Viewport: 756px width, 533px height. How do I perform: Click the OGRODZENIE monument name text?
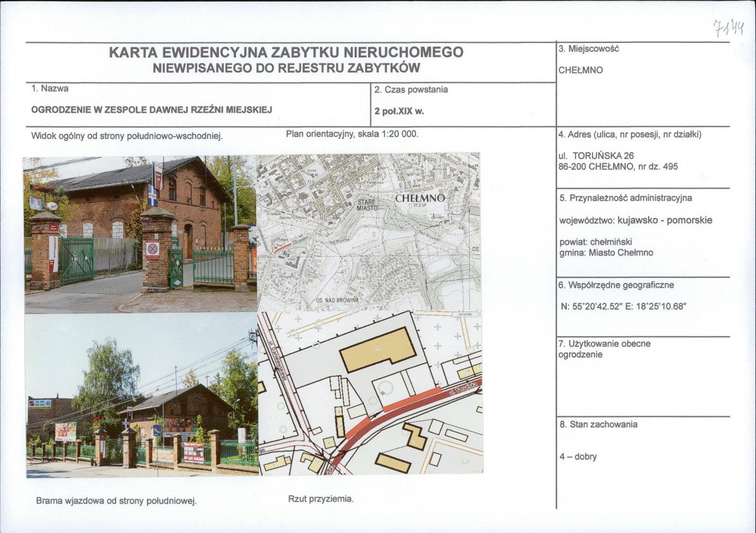pyautogui.click(x=153, y=111)
